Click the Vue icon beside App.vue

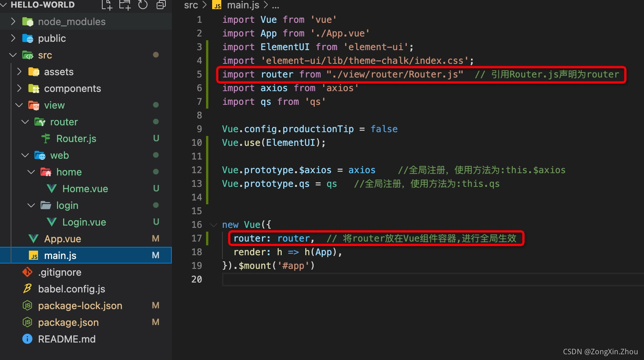click(33, 239)
